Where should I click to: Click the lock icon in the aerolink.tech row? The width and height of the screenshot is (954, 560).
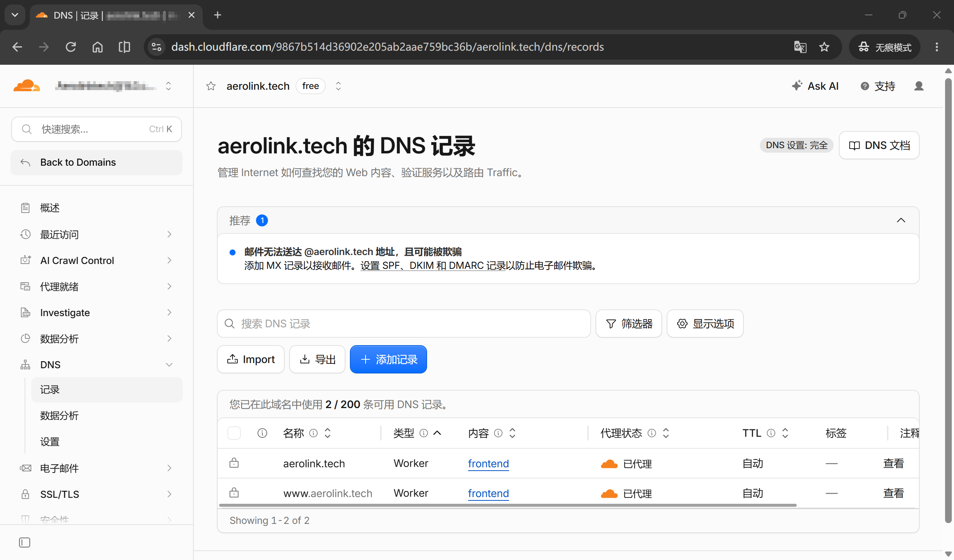[234, 463]
